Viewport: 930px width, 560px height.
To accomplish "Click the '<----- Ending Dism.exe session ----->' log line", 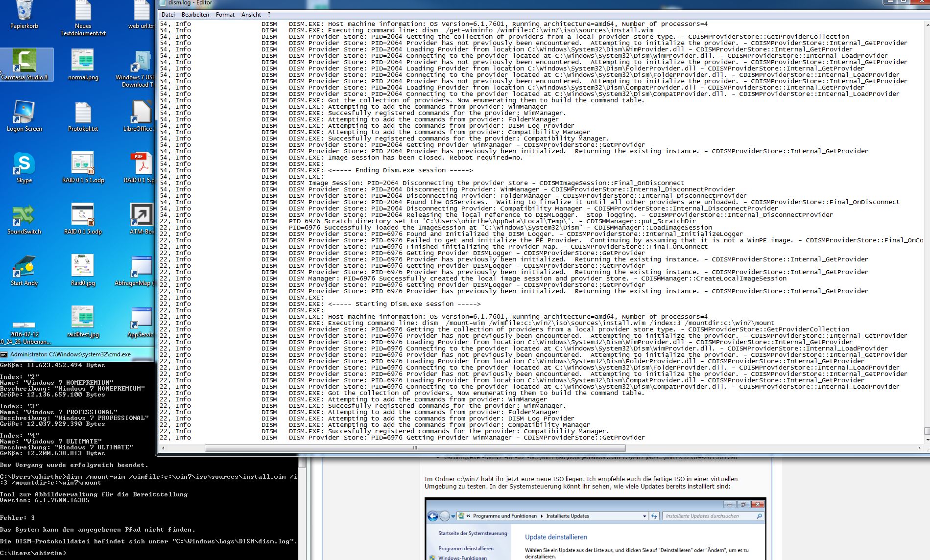I will pos(400,170).
